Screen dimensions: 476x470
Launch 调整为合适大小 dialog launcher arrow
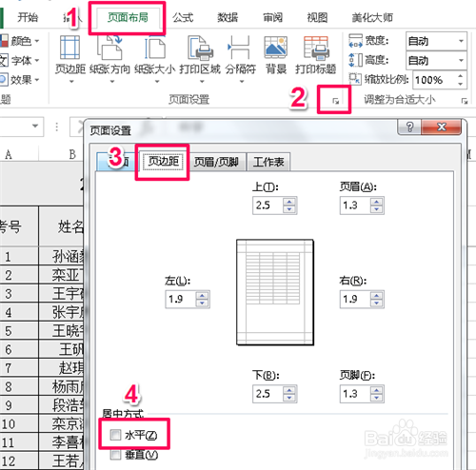pos(465,101)
